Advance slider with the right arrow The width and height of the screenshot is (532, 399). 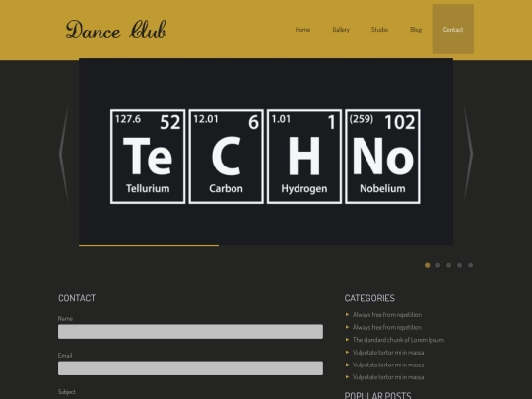tap(468, 153)
